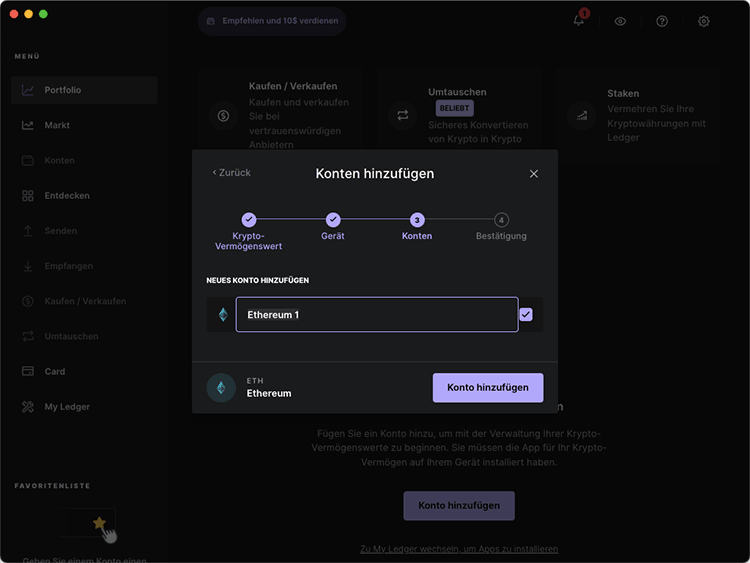
Task: Click the ETH Ethereum icon in dialog footer
Action: point(221,387)
